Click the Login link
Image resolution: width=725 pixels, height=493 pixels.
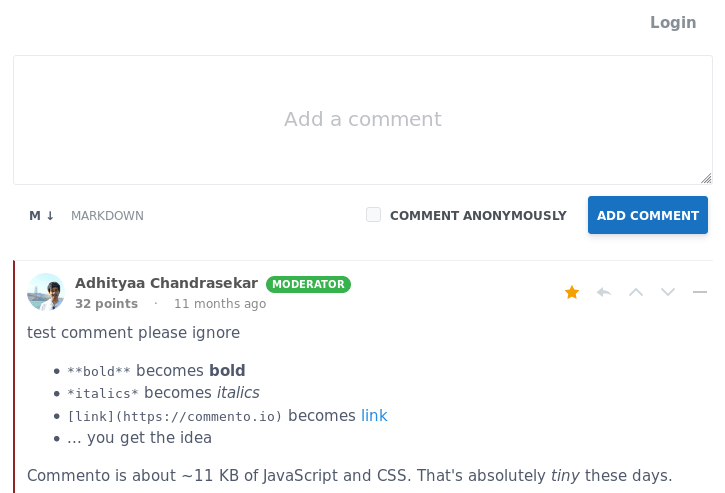point(672,23)
